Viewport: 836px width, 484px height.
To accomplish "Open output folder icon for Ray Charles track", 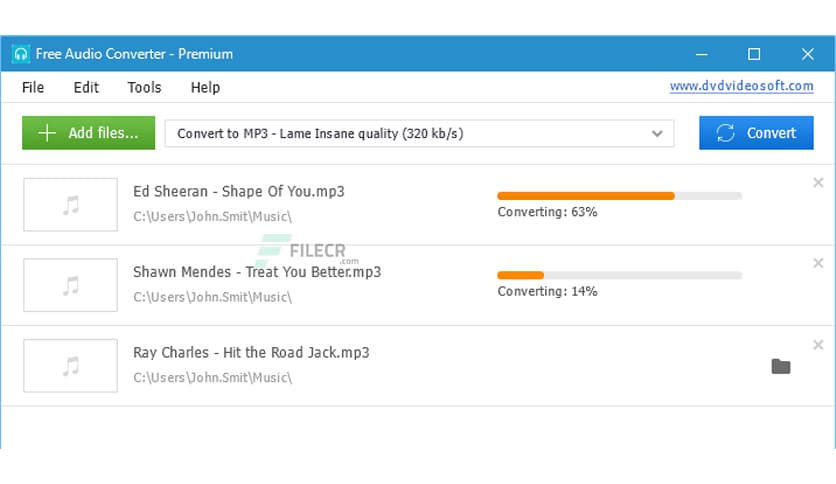I will (x=781, y=366).
